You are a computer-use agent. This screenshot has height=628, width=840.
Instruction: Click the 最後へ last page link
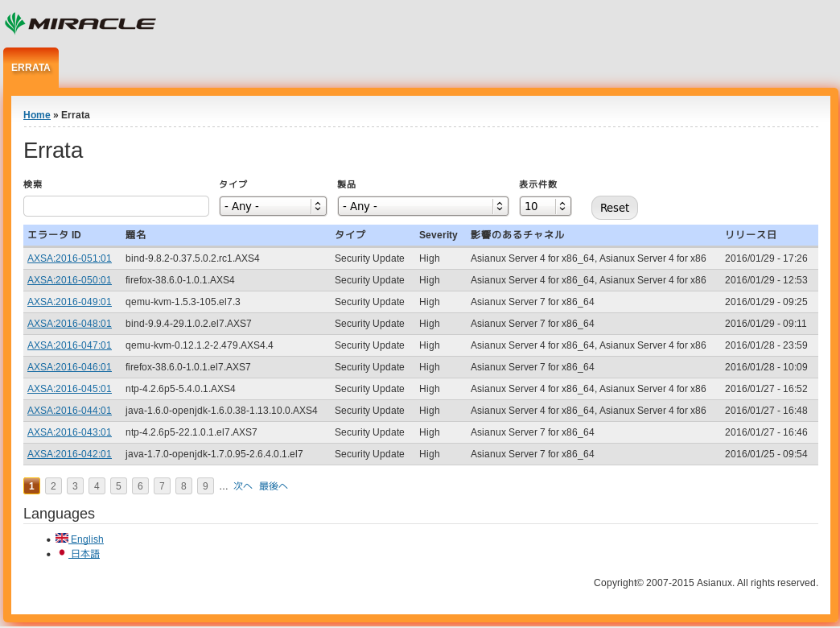point(273,486)
